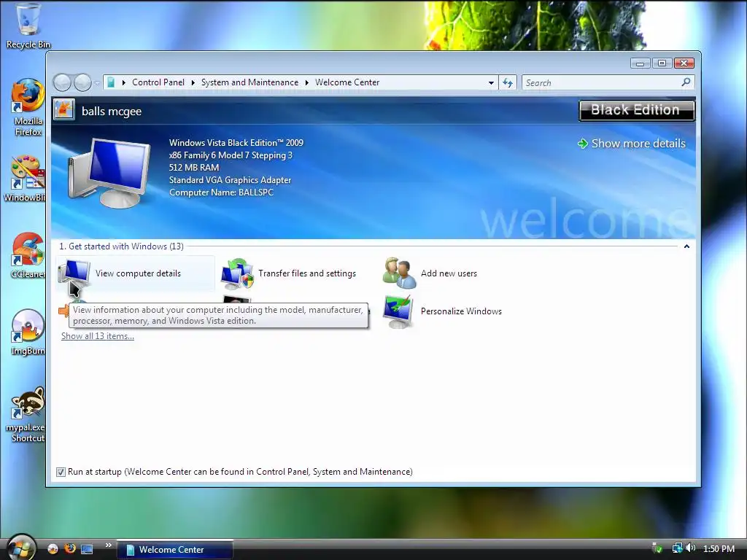Expand the arrow before Control Panel breadcrumb
Viewport: 747px width, 560px height.
pyautogui.click(x=123, y=82)
